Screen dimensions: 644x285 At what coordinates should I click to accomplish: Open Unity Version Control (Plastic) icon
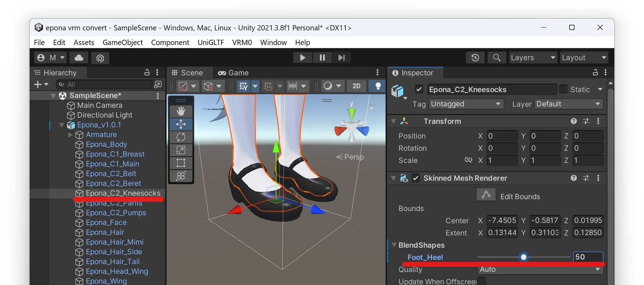click(100, 58)
